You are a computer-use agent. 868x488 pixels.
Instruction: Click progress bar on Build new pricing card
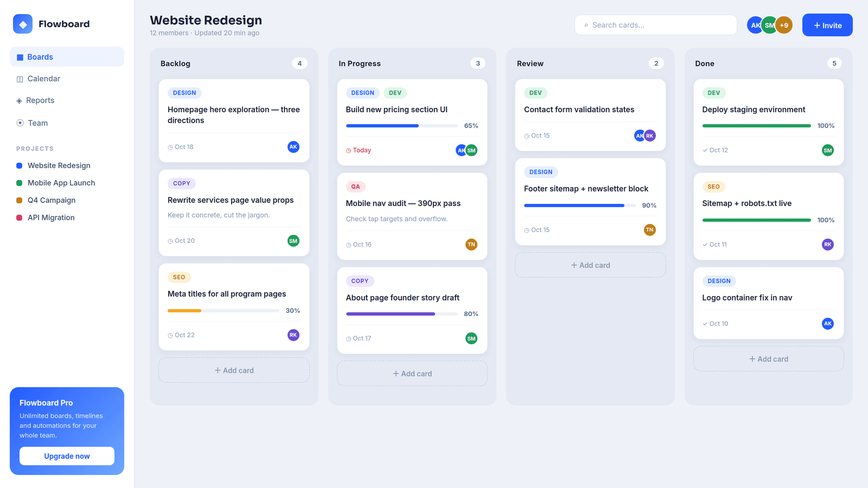(x=402, y=126)
